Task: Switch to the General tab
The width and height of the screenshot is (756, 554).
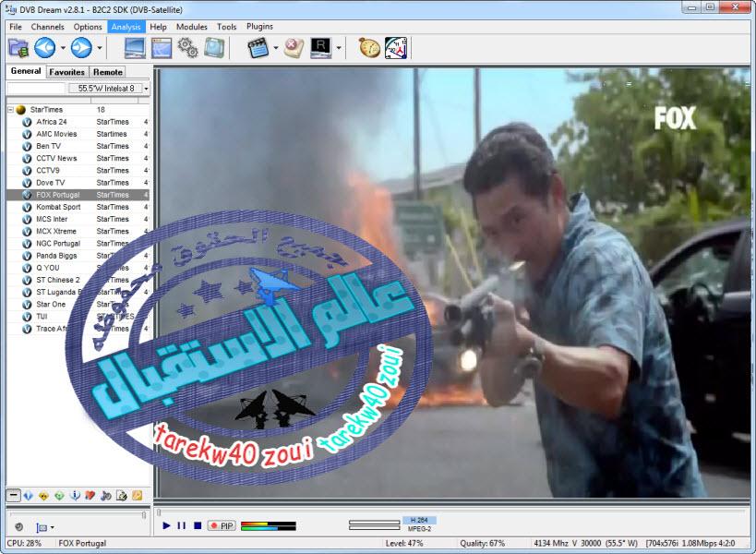Action: (26, 71)
